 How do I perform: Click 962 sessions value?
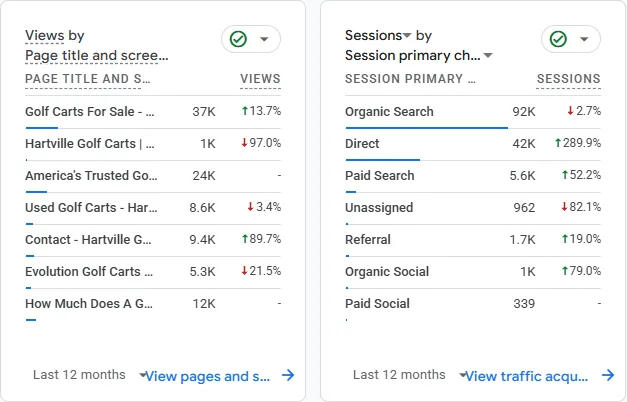click(x=524, y=208)
